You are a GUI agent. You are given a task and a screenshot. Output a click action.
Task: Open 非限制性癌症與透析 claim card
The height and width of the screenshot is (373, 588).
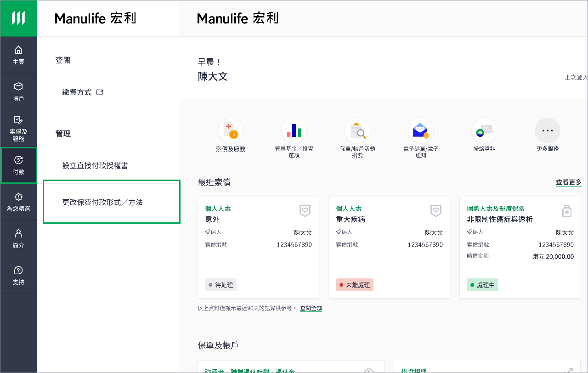(520, 248)
